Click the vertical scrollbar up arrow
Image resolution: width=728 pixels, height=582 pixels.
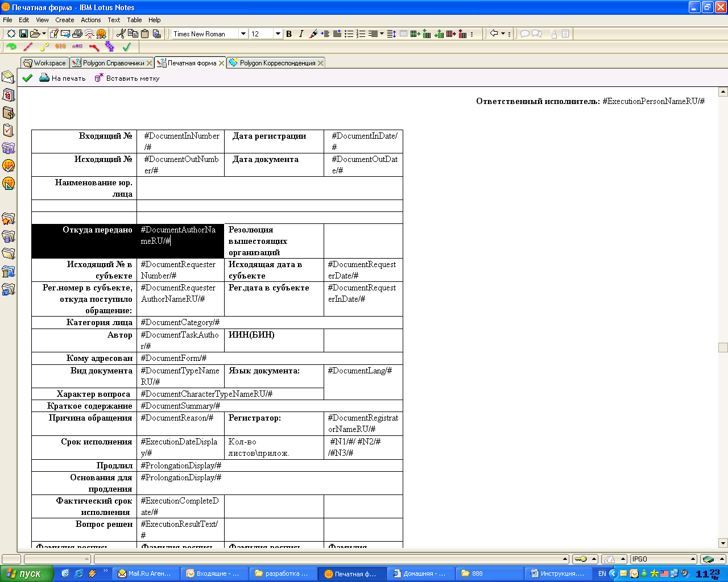[x=723, y=92]
